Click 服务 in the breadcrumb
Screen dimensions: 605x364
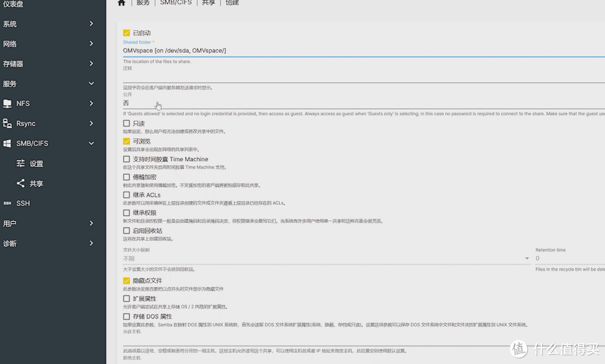point(143,3)
